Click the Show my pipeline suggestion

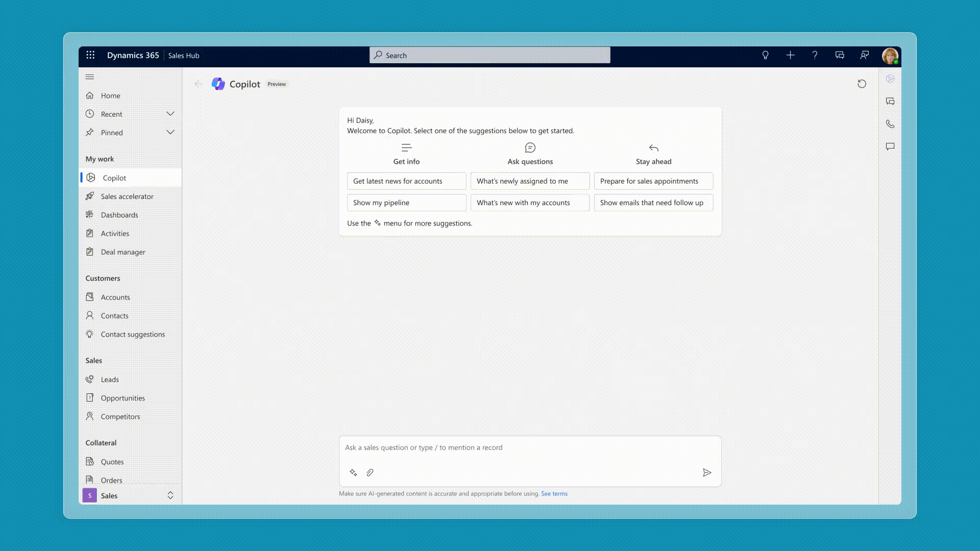click(406, 203)
